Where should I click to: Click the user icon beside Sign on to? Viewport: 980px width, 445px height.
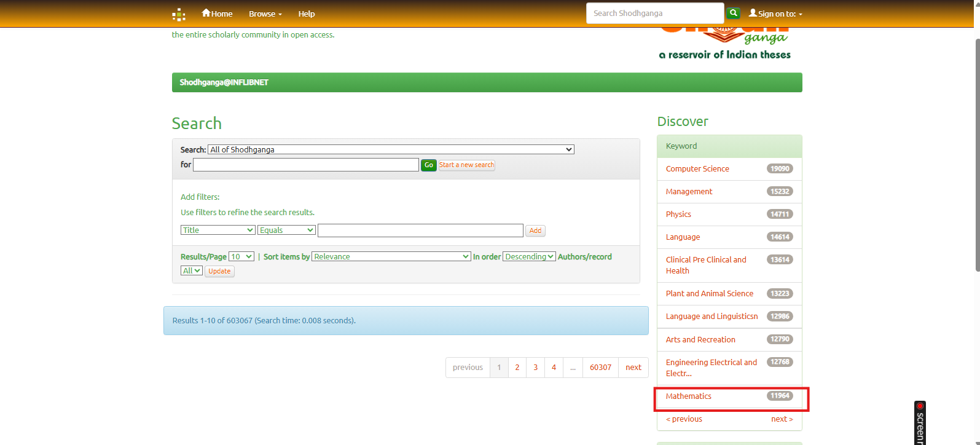tap(753, 13)
